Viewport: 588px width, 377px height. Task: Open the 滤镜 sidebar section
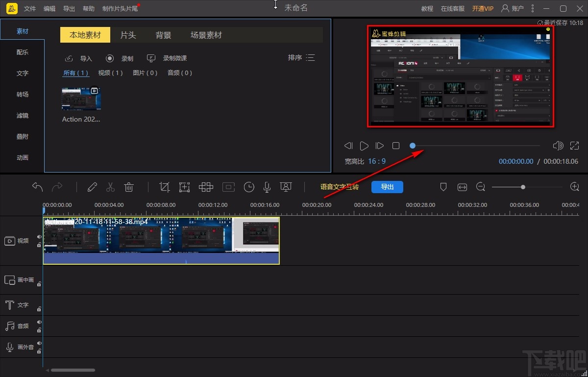point(23,116)
